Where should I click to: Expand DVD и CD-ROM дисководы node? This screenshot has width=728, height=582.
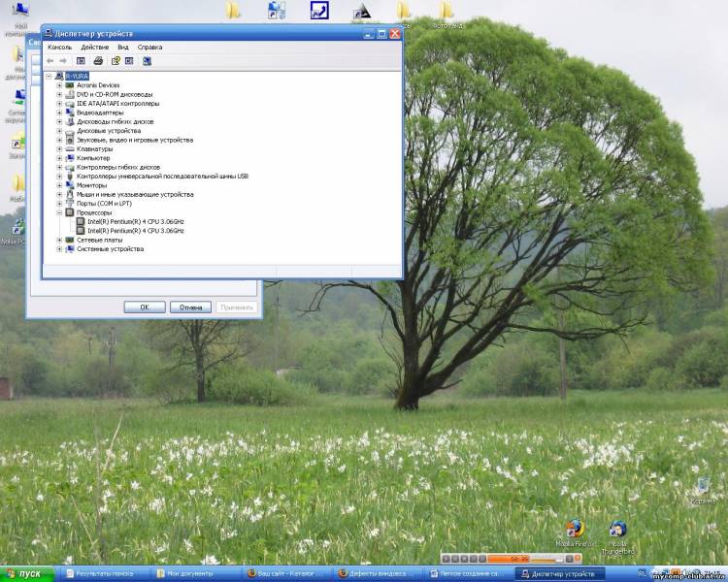tap(59, 94)
